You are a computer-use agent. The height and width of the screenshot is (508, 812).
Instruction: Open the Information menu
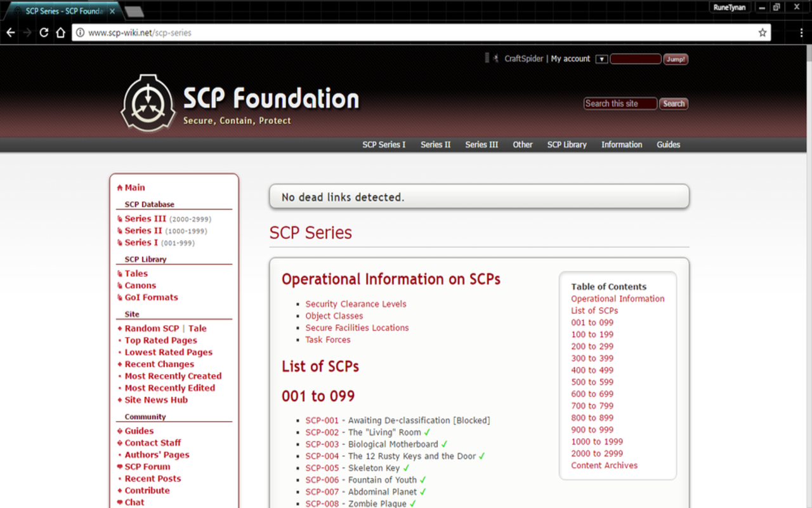(622, 145)
